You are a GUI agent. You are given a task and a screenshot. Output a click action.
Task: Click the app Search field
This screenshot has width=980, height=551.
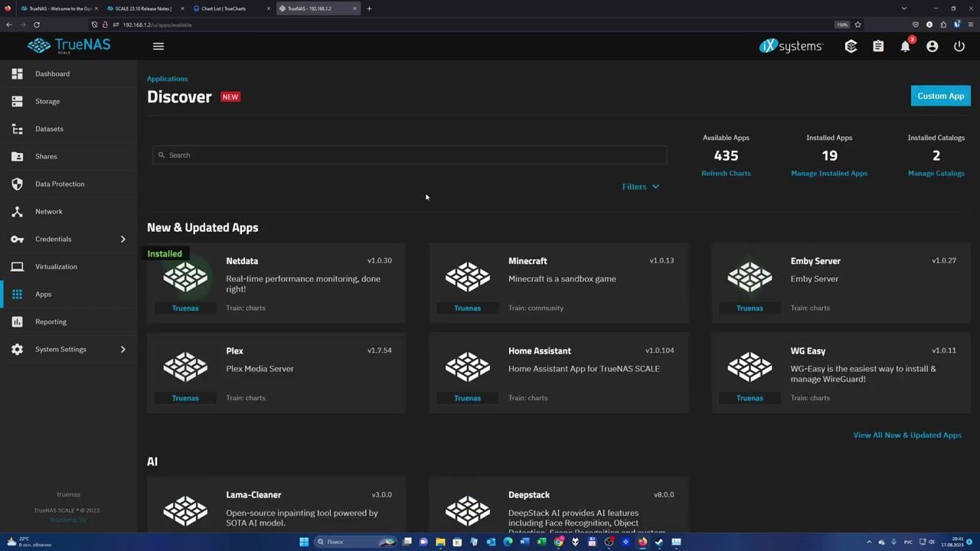(410, 155)
